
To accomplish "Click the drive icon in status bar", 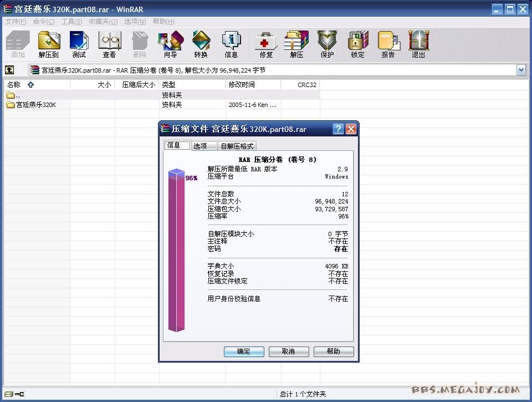I will coord(9,394).
